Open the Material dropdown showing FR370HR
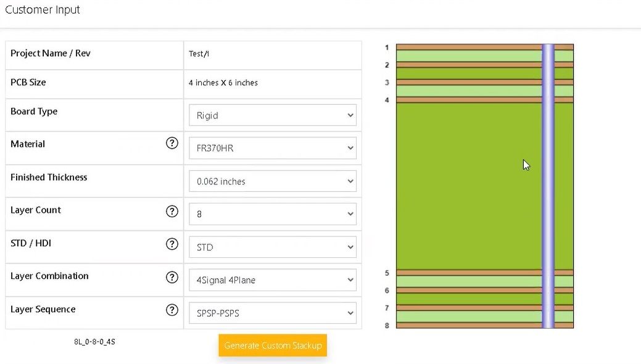641x364 pixels. pyautogui.click(x=272, y=148)
